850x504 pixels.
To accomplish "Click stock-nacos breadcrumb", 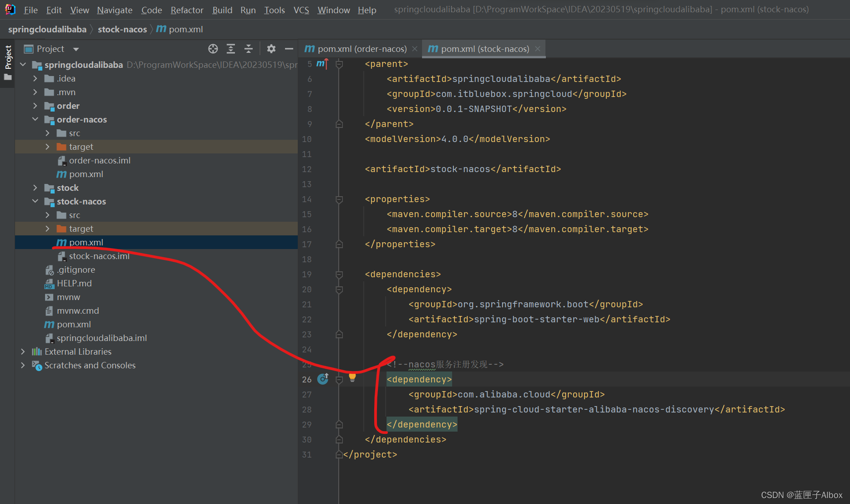I will point(122,29).
